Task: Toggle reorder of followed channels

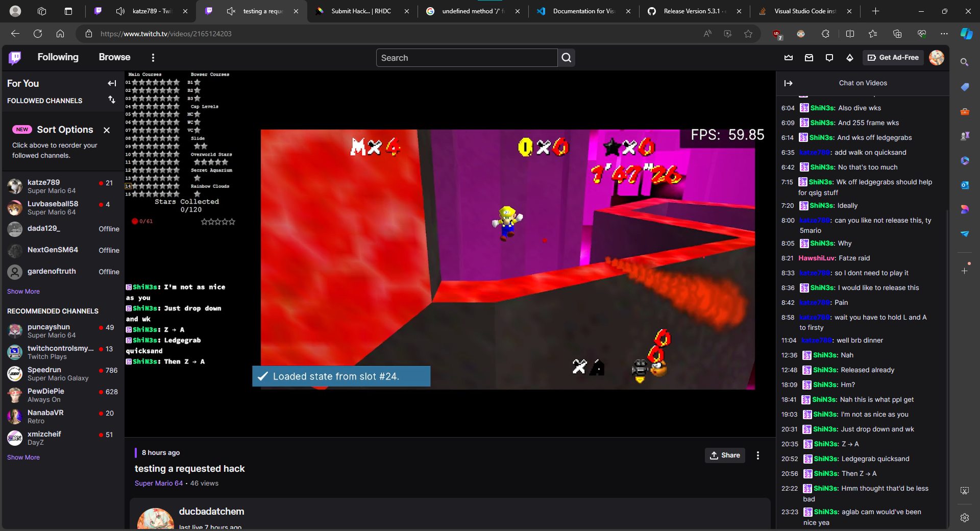Action: pyautogui.click(x=112, y=100)
